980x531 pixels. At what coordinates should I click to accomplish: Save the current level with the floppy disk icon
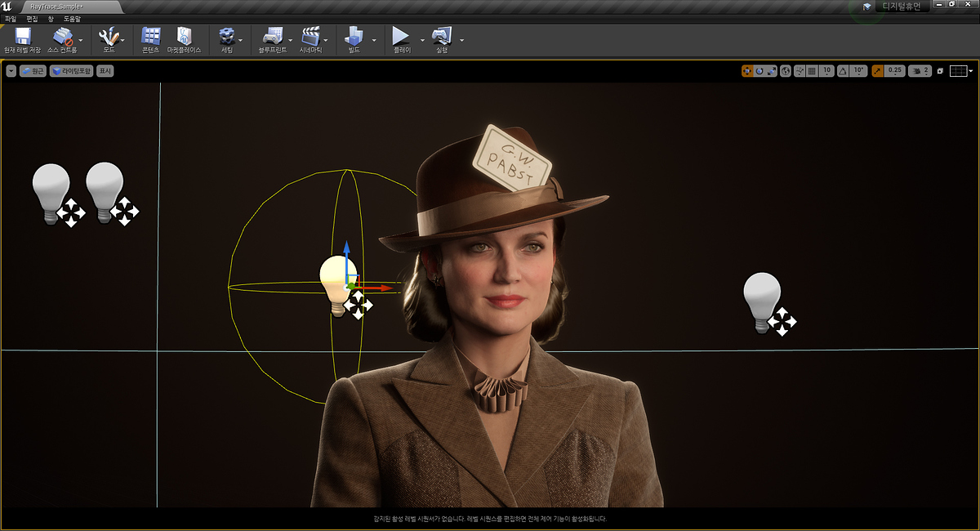tap(21, 36)
